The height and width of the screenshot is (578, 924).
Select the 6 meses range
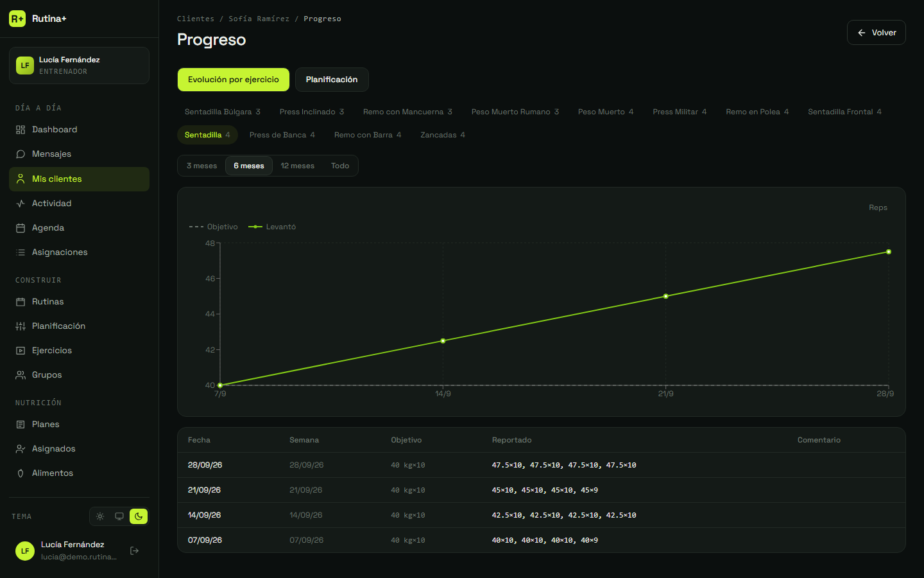tap(249, 166)
